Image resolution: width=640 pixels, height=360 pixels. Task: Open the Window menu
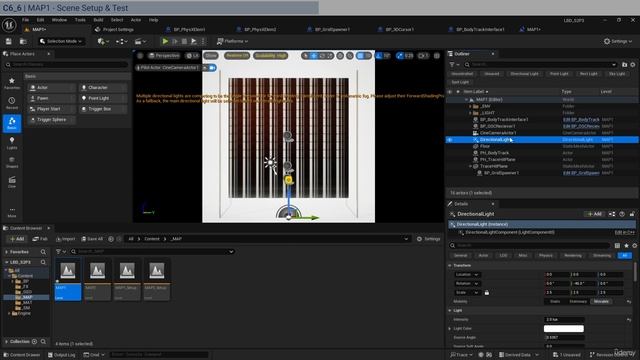coord(59,20)
